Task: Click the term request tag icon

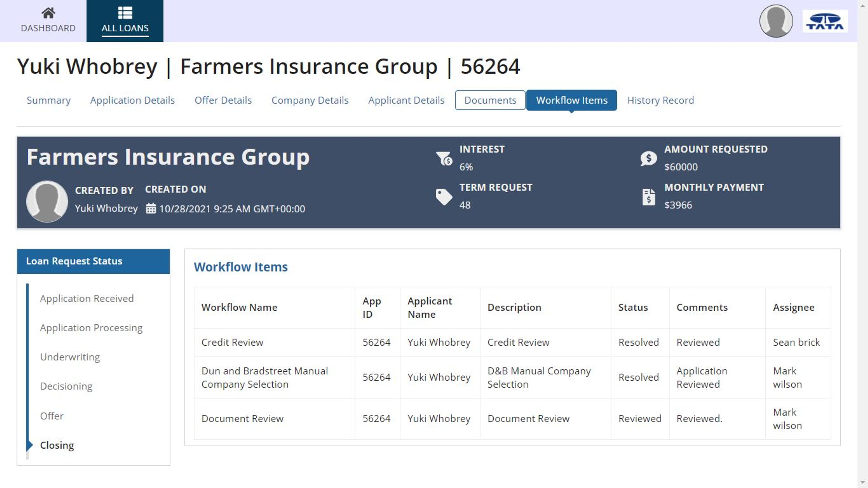Action: point(444,197)
